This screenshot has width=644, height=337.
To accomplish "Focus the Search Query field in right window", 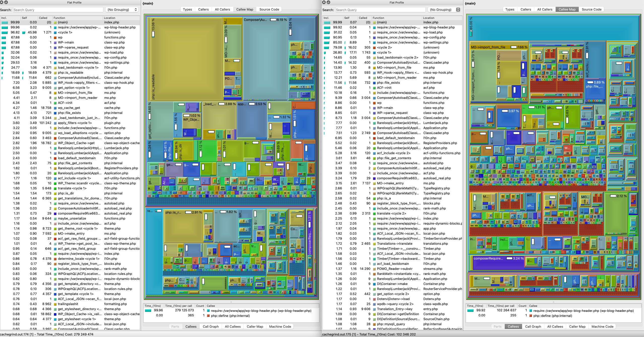I will click(380, 10).
